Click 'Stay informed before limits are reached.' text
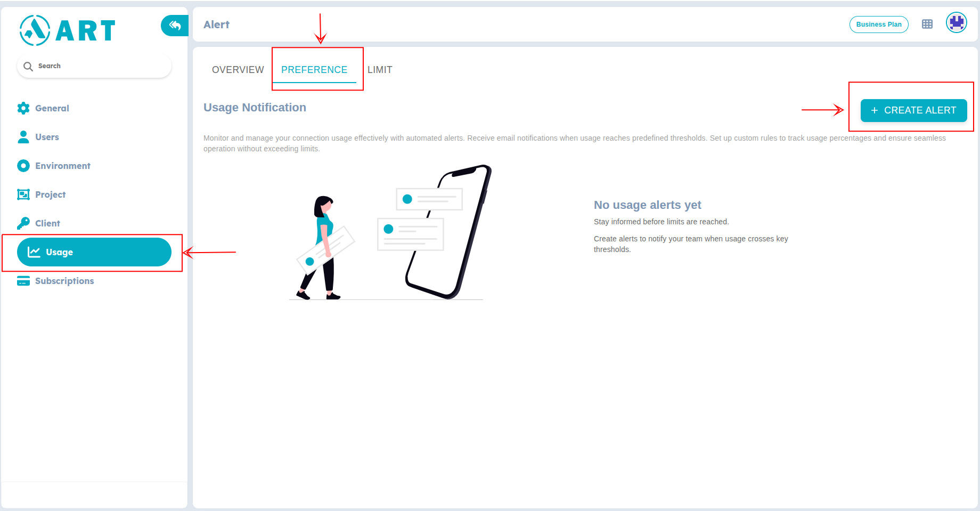The image size is (980, 511). pyautogui.click(x=661, y=222)
